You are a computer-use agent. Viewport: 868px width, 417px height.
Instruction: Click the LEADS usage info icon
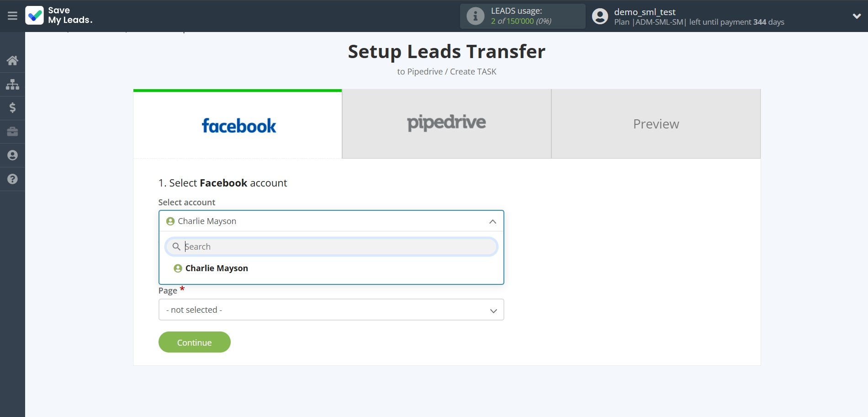coord(475,16)
